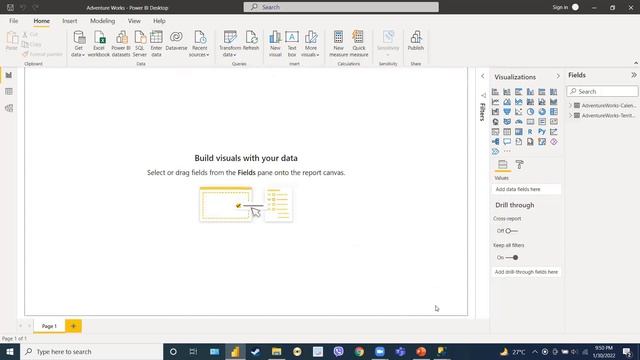640x360 pixels.
Task: Select the Power Automate visual icon
Action: (x=495, y=151)
